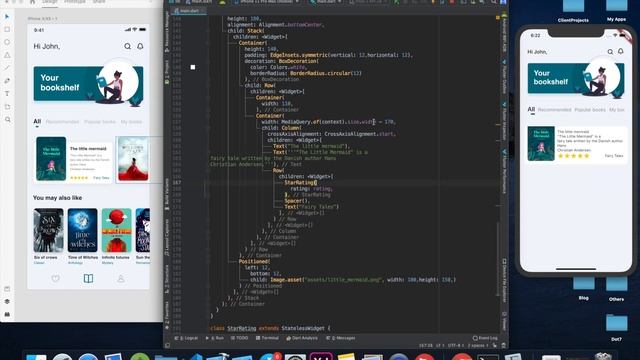Click book icon in XD mockup bottom bar
Image resolution: width=640 pixels, height=360 pixels.
88,278
